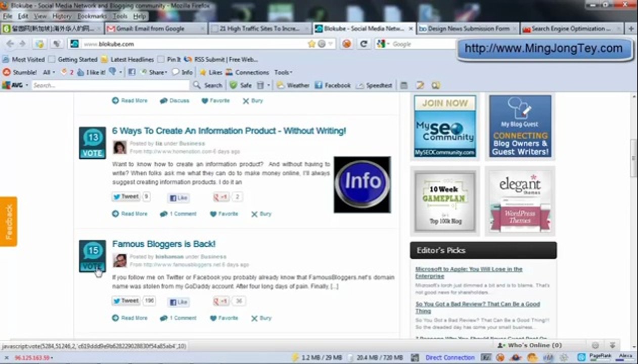Reload the page with the refresh button
Image resolution: width=638 pixels, height=364 pixels.
[363, 44]
